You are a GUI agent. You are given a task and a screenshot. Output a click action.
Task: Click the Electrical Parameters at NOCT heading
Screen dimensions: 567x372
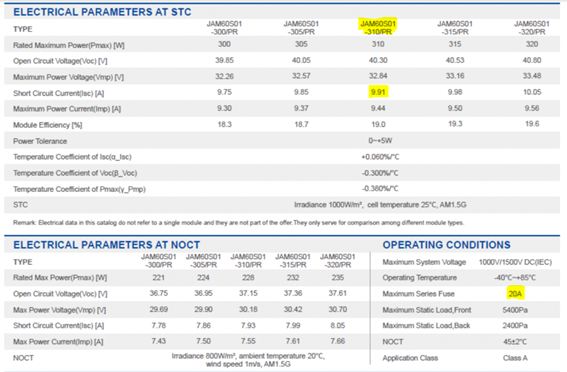107,245
